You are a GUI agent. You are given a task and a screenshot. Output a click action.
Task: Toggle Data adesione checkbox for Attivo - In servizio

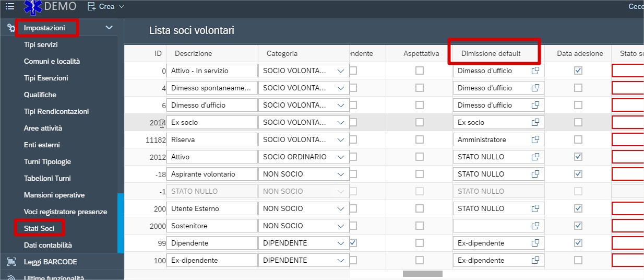[x=578, y=71]
